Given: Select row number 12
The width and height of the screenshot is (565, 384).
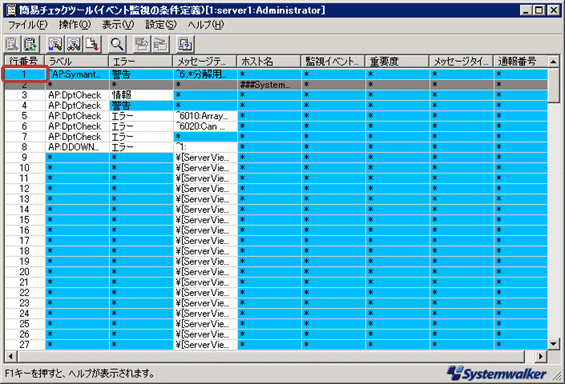Looking at the screenshot, I should tap(25, 189).
